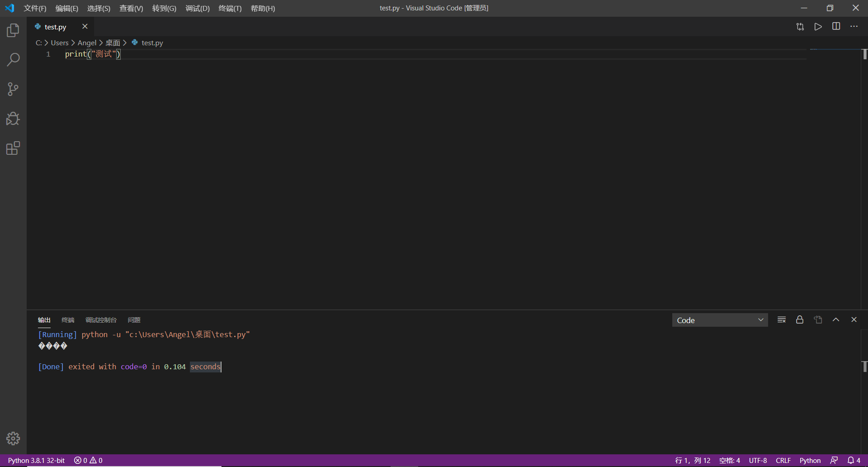Viewport: 868px width, 467px height.
Task: Toggle the output scroll lock
Action: point(799,320)
